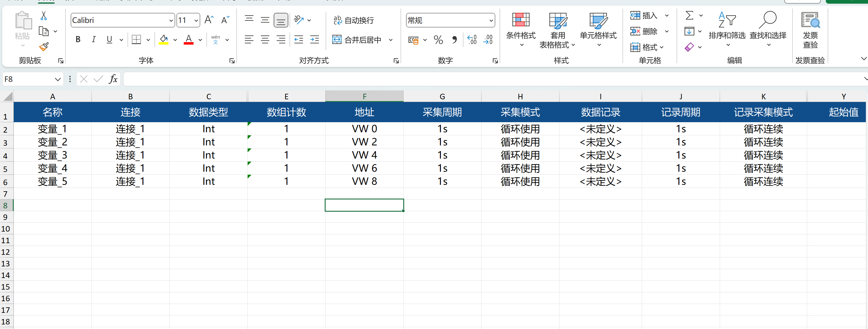
Task: Open Calibri font name dropdown
Action: click(x=171, y=20)
